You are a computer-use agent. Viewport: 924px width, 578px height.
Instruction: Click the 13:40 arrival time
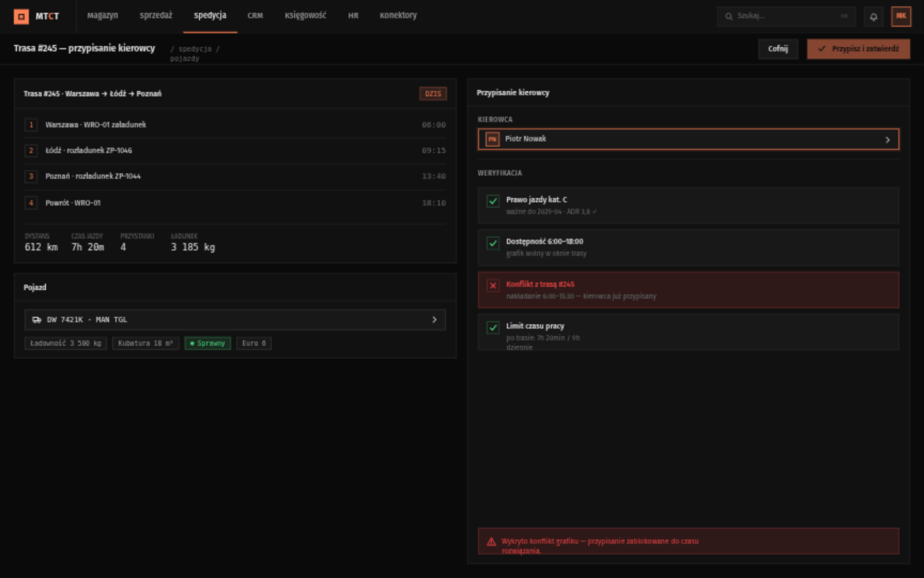pos(434,176)
